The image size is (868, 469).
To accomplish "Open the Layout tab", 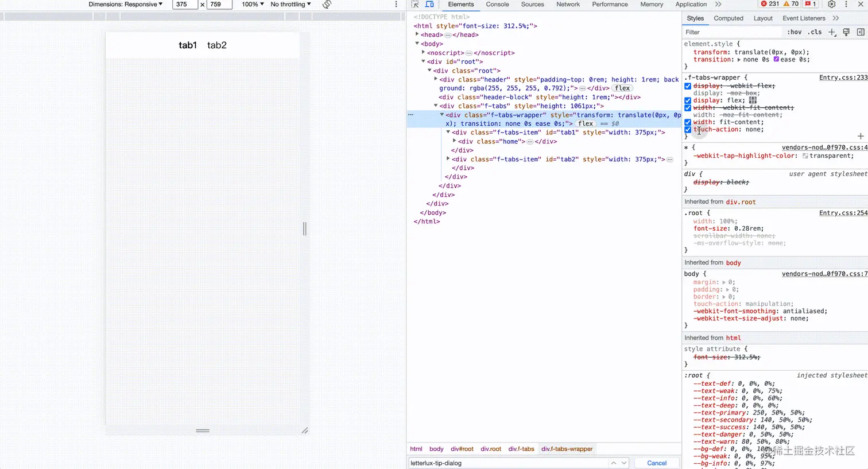I will pos(763,18).
